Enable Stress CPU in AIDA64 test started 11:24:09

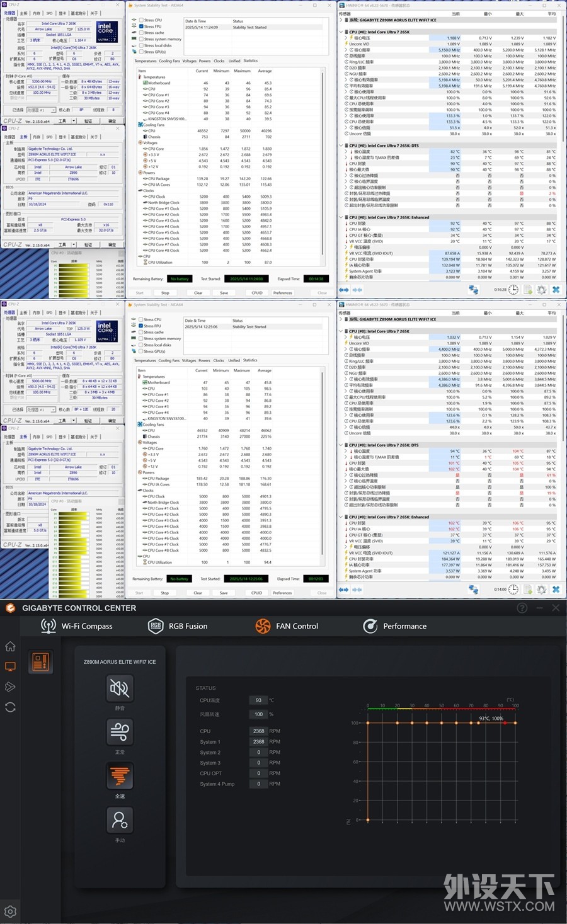(142, 20)
